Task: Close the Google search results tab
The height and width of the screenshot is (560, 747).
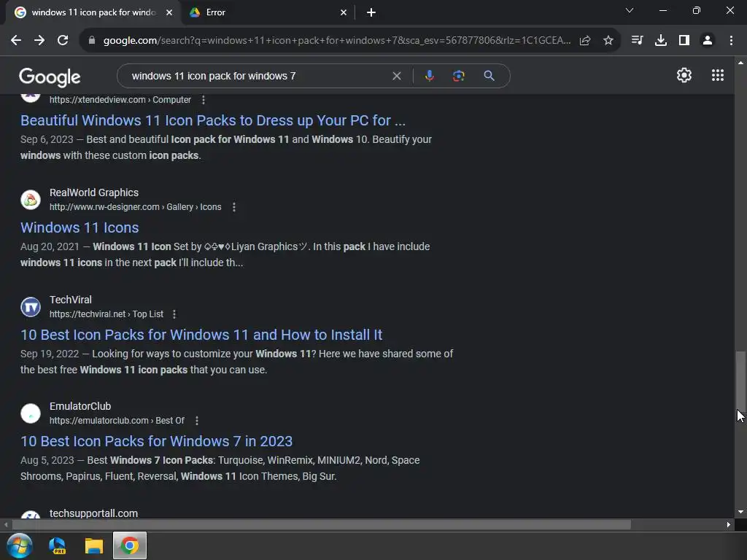Action: pos(169,12)
